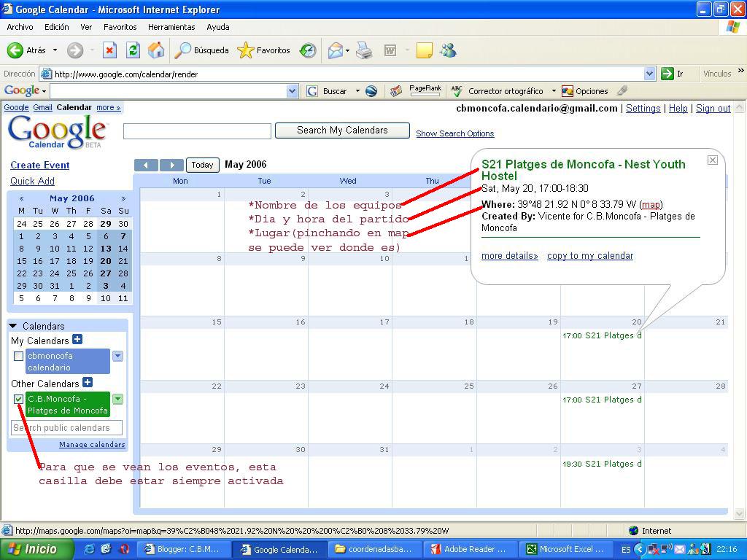
Task: Collapse the Calendars section triangle
Action: [13, 326]
